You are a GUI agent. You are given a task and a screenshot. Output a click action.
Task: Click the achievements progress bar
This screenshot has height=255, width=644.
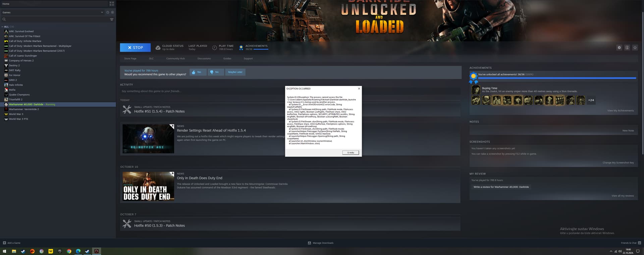pos(557,78)
